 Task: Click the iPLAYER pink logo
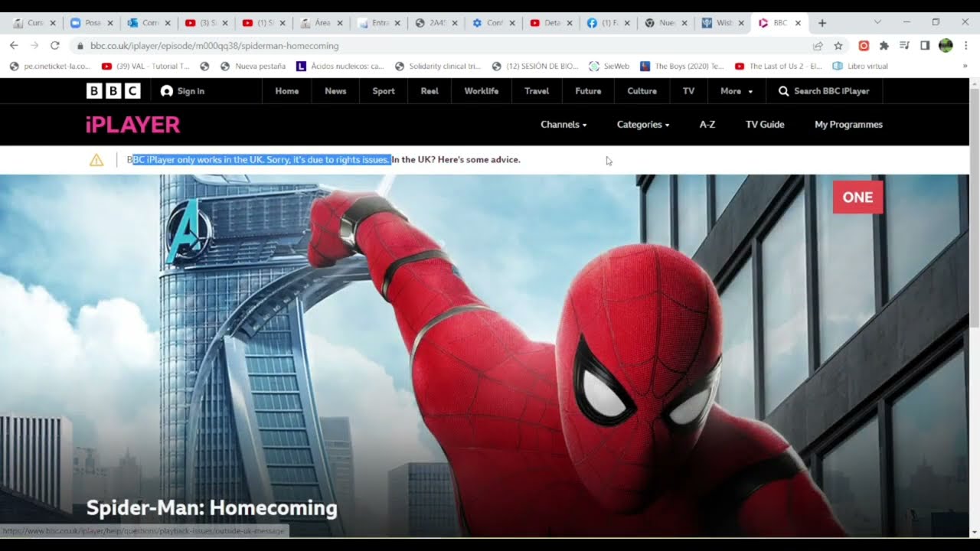[132, 124]
